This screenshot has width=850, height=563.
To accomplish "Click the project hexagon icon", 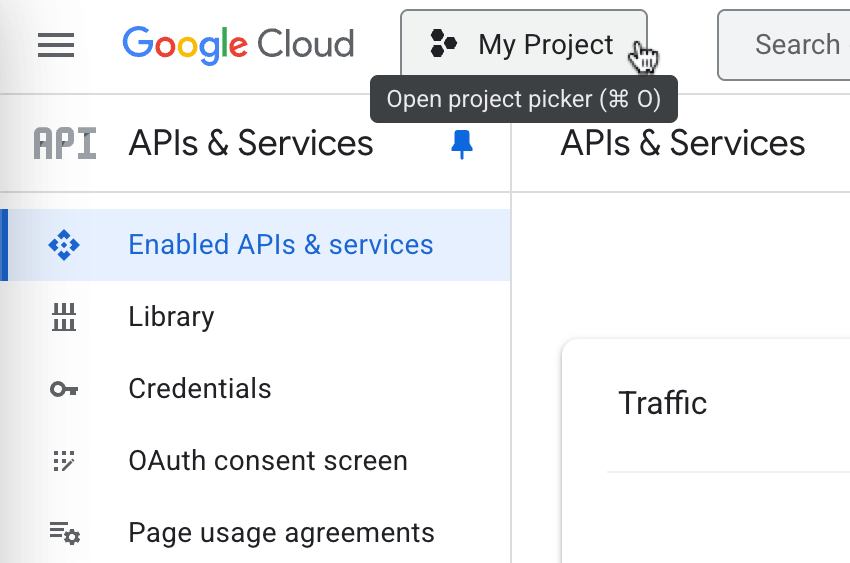I will click(443, 44).
